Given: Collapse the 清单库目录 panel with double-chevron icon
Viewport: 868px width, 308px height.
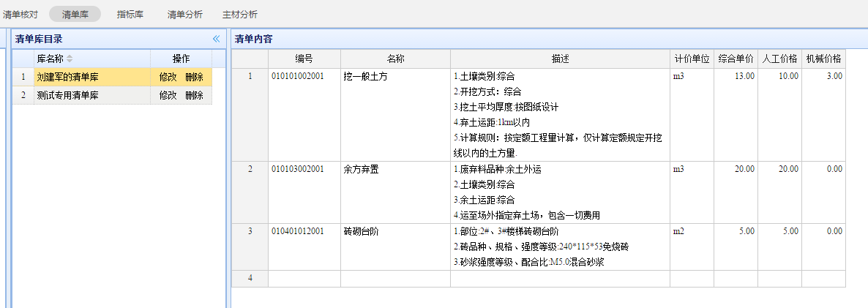Looking at the screenshot, I should pyautogui.click(x=216, y=39).
